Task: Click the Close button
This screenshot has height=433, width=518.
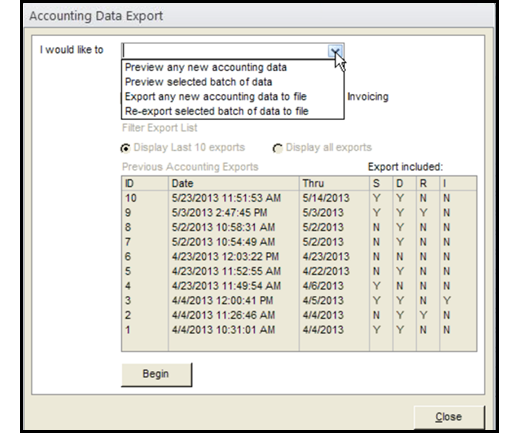Action: (x=449, y=417)
